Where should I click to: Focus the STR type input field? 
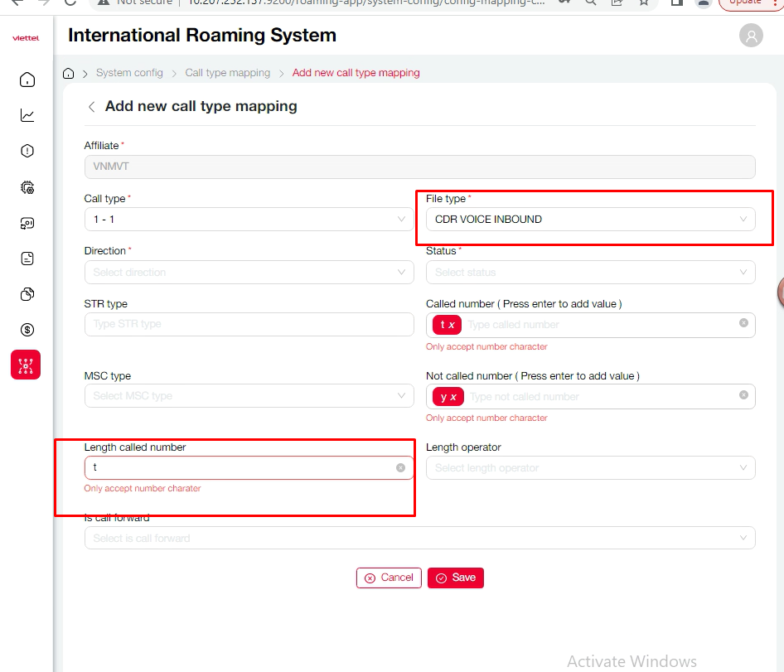tap(249, 324)
